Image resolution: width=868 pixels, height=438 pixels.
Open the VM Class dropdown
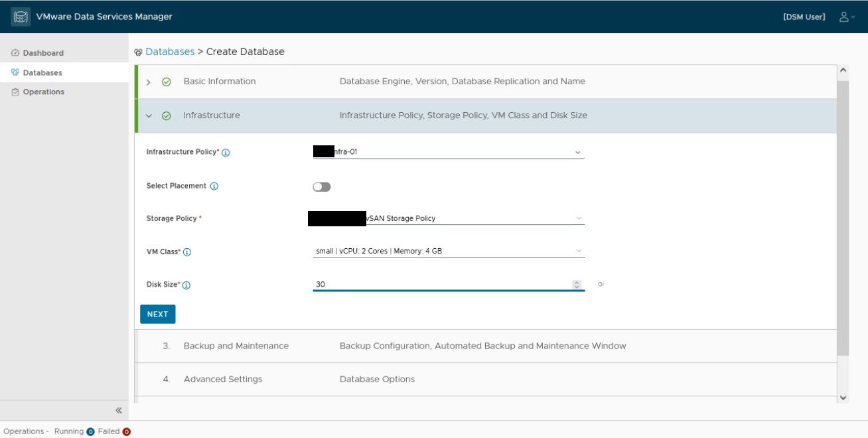[449, 252]
